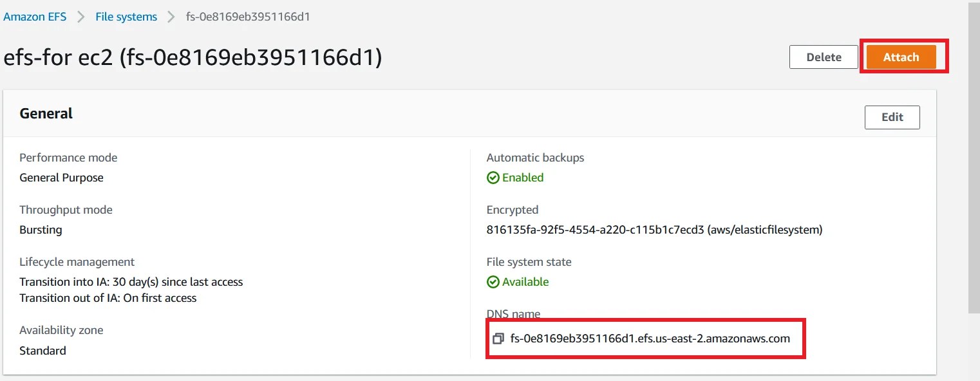Click the copy icon beside the DNS name
980x381 pixels.
pos(497,338)
